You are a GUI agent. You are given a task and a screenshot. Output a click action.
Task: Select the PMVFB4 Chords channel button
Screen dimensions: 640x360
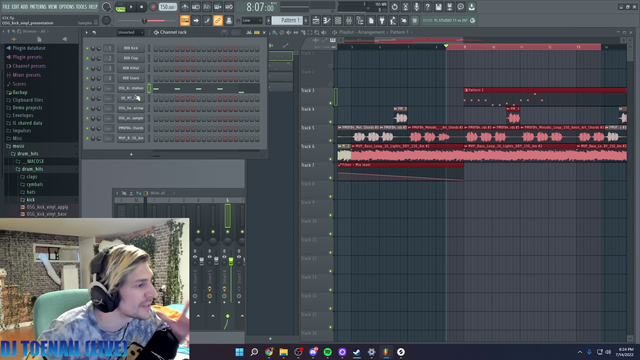[131, 128]
